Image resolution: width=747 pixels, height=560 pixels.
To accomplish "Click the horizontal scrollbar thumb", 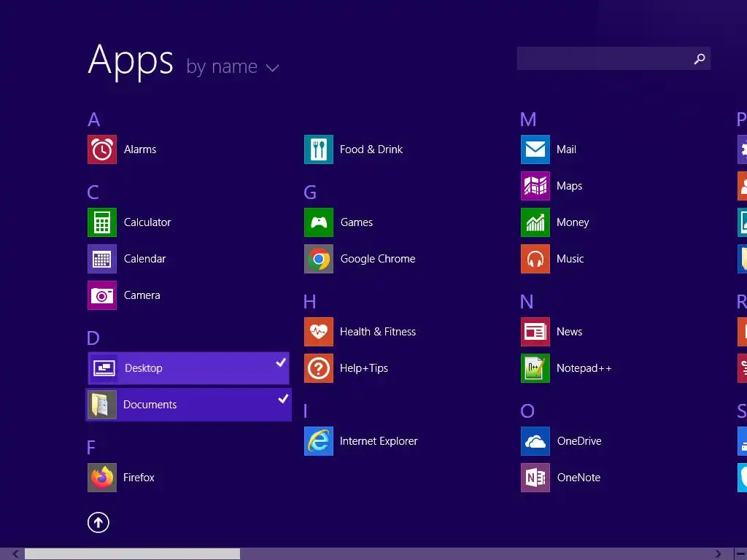I will 133,554.
